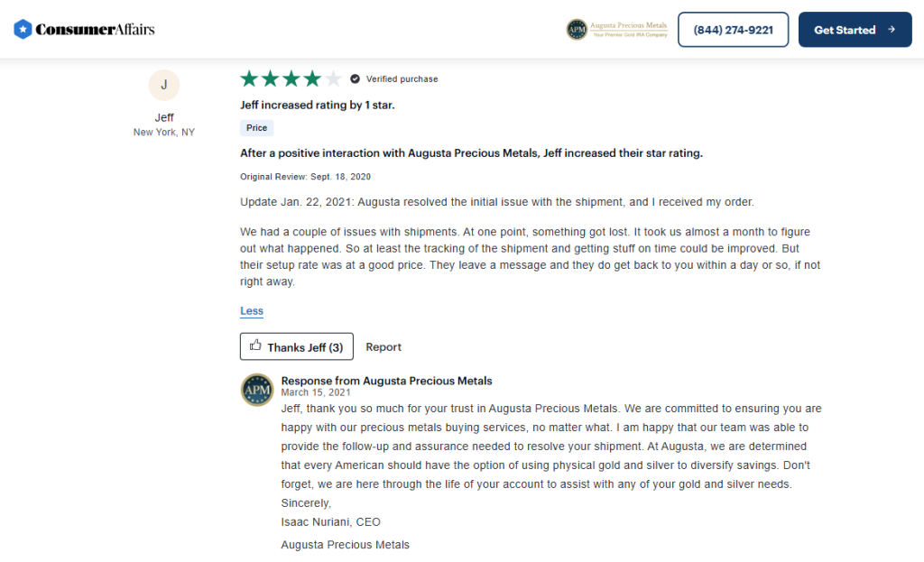Viewport: 924px width, 562px height.
Task: Click the Augusta response APM avatar
Action: click(257, 390)
